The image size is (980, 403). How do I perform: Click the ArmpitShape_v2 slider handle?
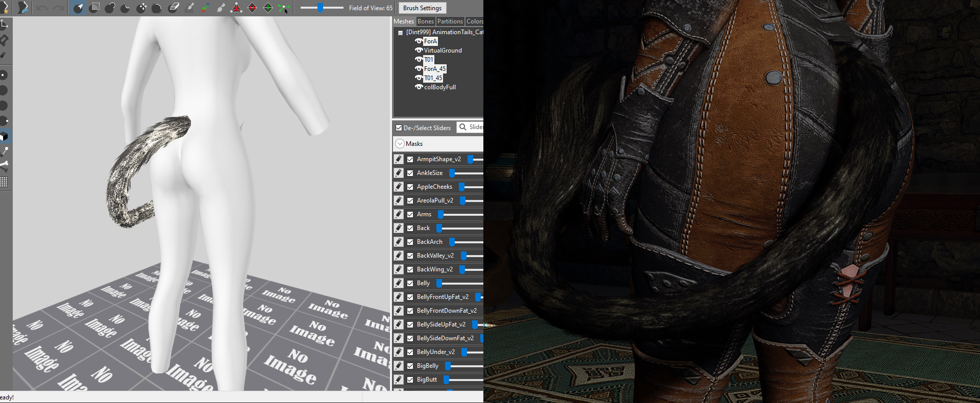tap(470, 159)
